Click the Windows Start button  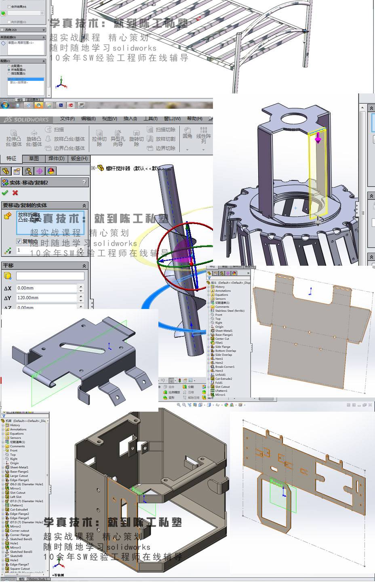pyautogui.click(x=5, y=105)
